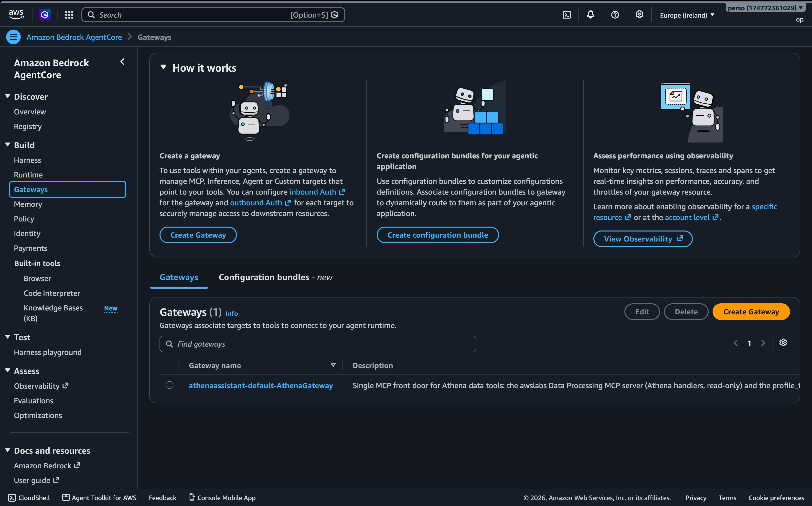Collapse the AgentCore sidebar with arrow
The height and width of the screenshot is (506, 812).
[x=122, y=62]
